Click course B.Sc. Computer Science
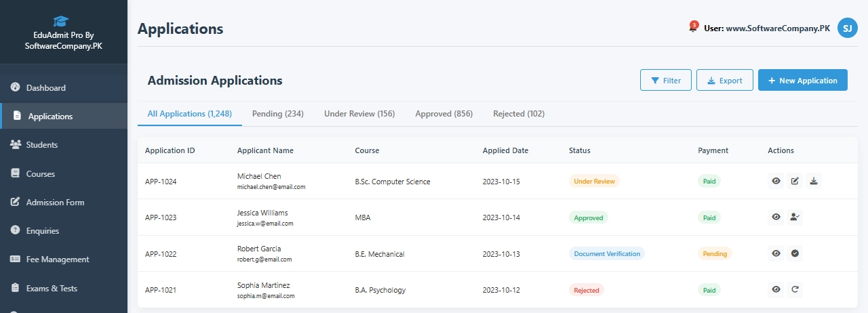 (393, 182)
